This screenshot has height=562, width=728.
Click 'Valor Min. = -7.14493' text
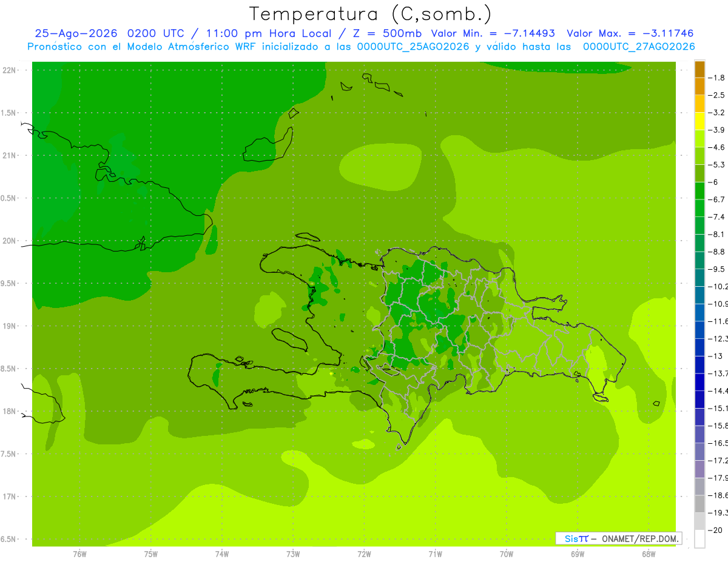point(493,33)
